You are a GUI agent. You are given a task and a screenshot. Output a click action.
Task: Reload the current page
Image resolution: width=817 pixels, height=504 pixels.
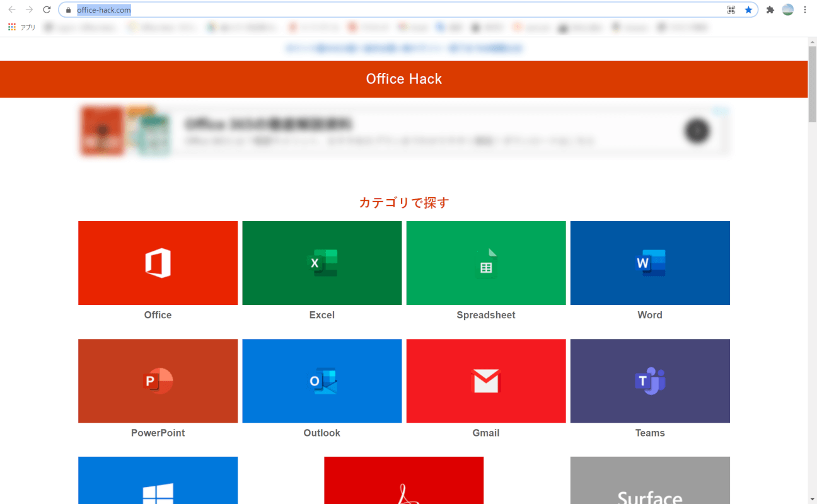pyautogui.click(x=47, y=10)
